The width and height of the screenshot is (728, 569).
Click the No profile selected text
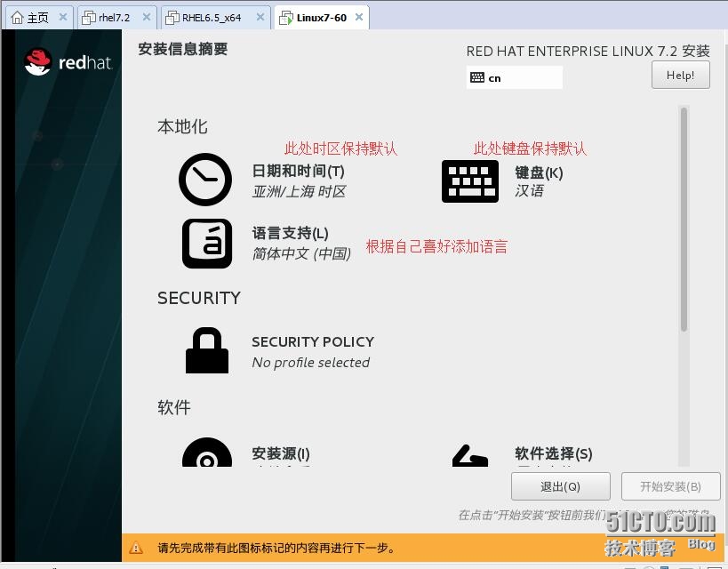pos(310,363)
